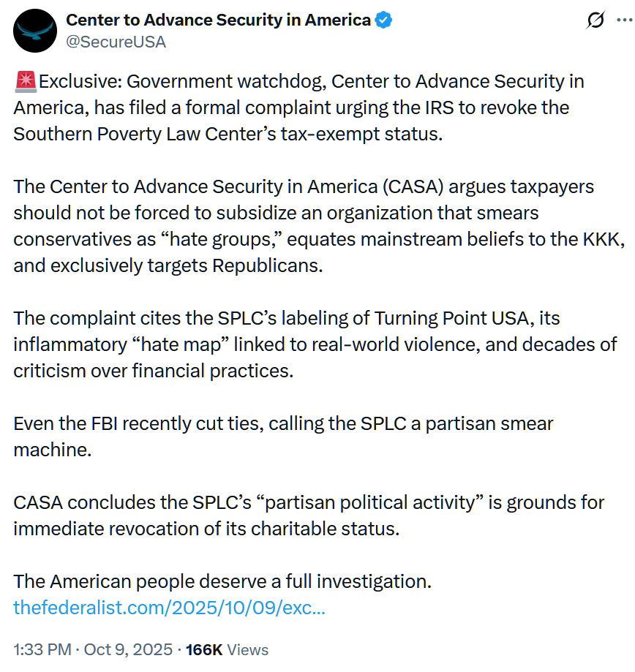The width and height of the screenshot is (635, 672).
Task: Click the eagle profile avatar
Action: click(36, 31)
